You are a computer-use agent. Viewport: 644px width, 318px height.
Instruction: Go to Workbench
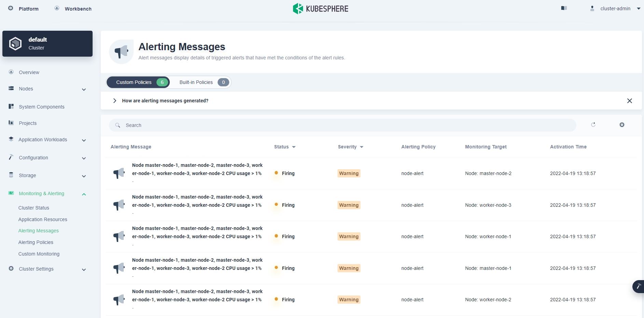(x=78, y=9)
